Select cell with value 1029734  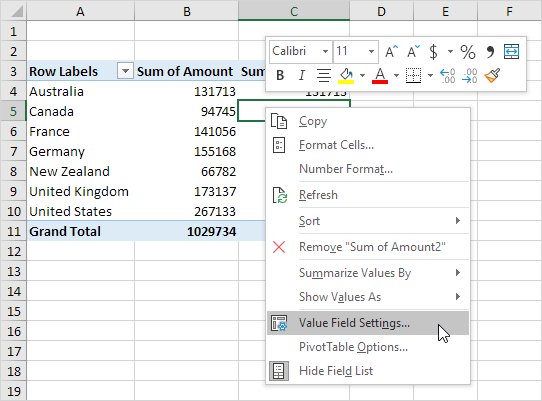(187, 231)
